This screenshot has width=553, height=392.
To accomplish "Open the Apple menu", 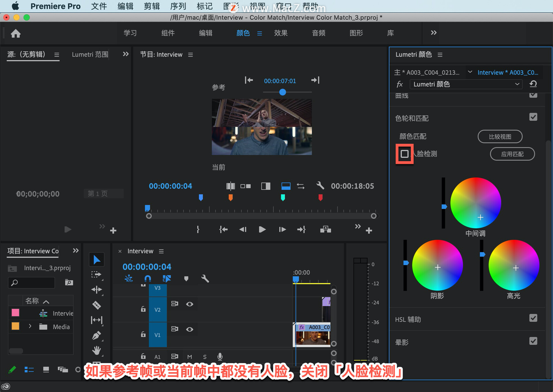I will pos(15,6).
